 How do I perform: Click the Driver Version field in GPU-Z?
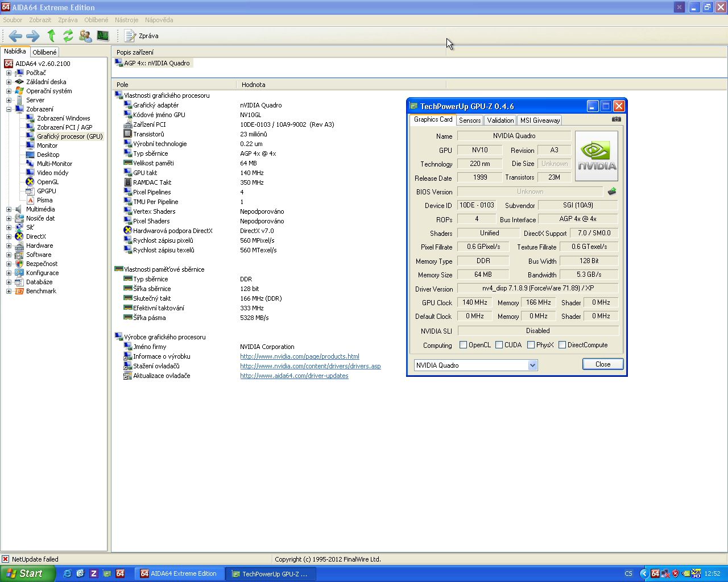(x=537, y=288)
